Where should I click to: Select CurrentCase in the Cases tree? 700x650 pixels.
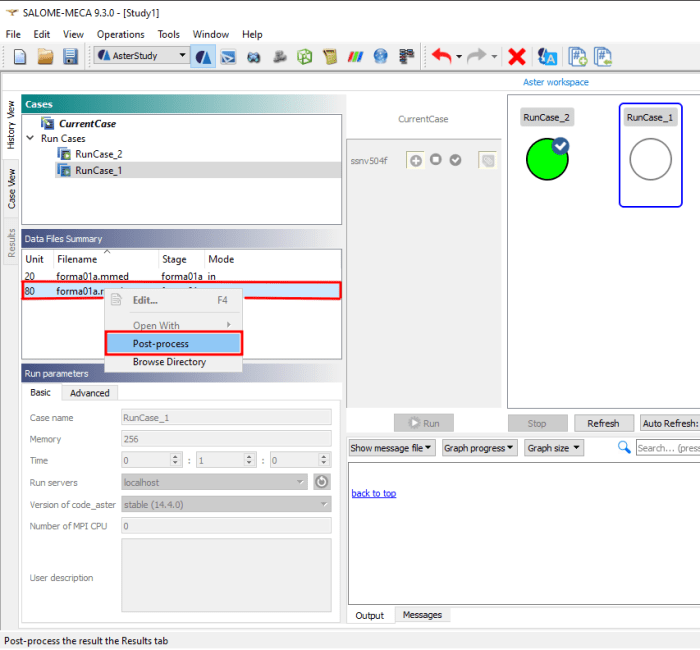[x=87, y=123]
